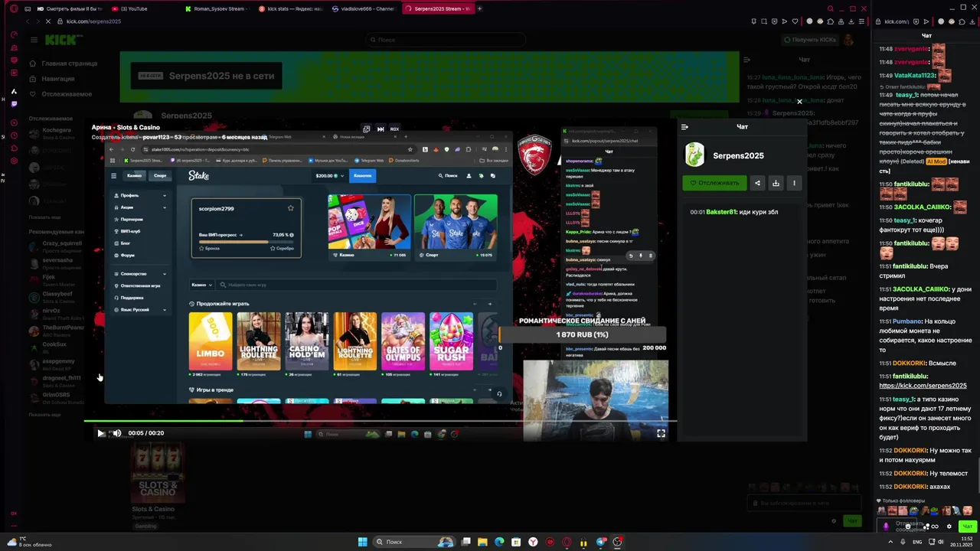Viewport: 980px width, 551px height.
Task: Click the pin icon in browser toolbar
Action: click(x=753, y=21)
